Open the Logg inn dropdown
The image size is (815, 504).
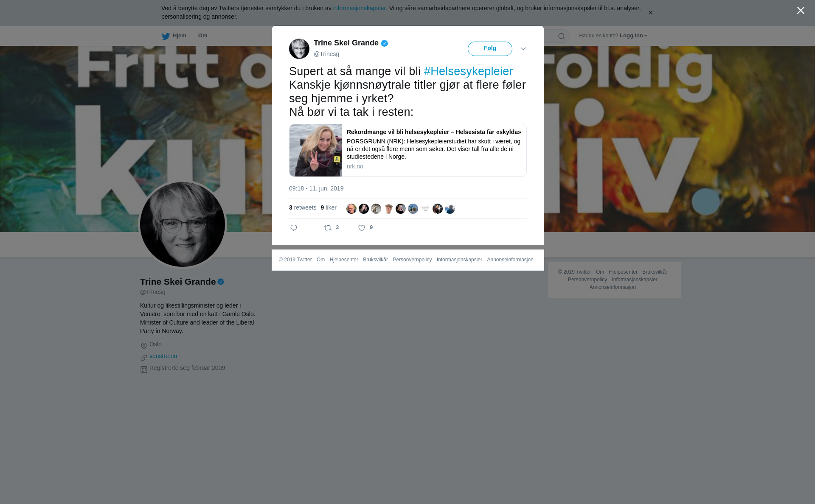[633, 36]
